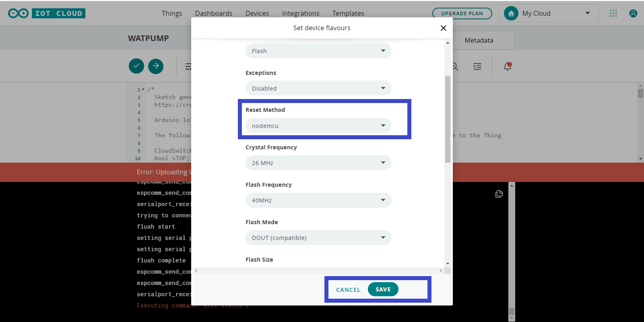
Task: Click the 'Set device flavours' dialog title
Action: (x=322, y=28)
